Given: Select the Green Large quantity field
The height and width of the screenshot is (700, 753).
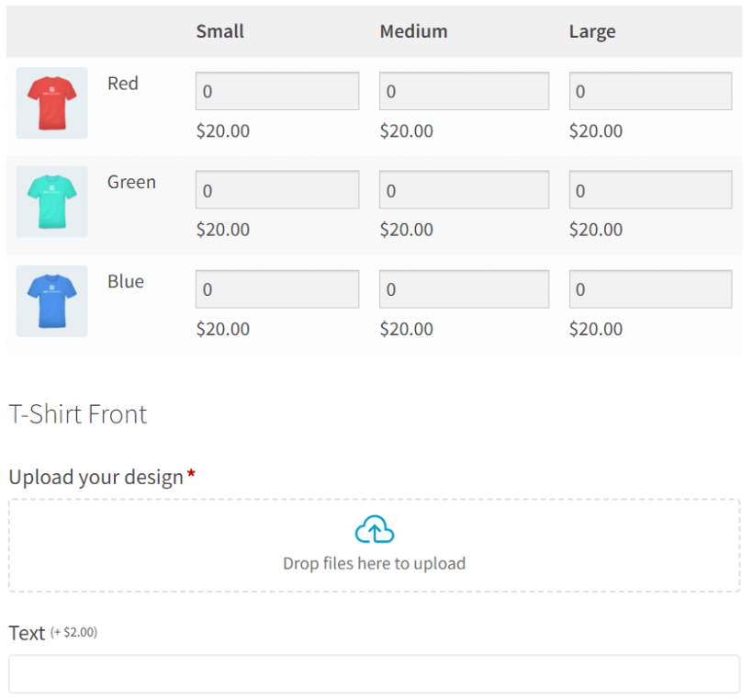Looking at the screenshot, I should click(x=650, y=189).
